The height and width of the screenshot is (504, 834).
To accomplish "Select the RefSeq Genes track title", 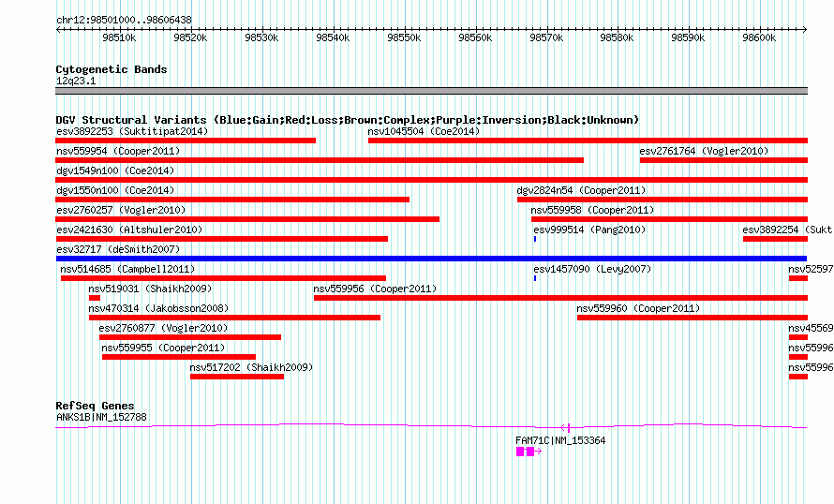I will 96,406.
